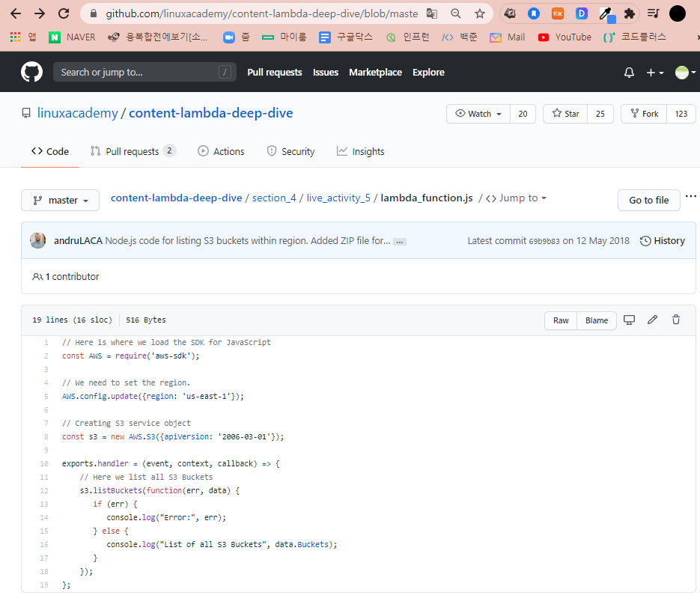Open the three-dot more options menu
The image size is (700, 610).
point(690,196)
